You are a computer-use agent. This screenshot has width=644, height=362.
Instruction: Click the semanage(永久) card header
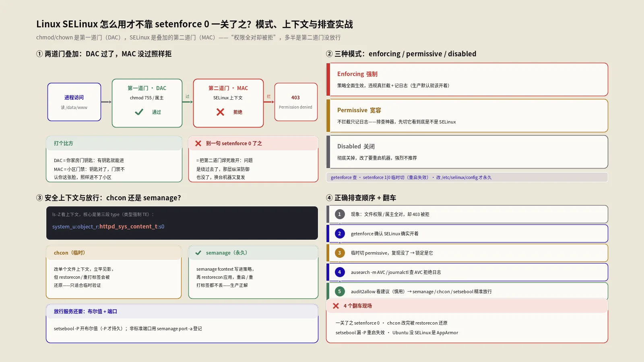pos(253,253)
